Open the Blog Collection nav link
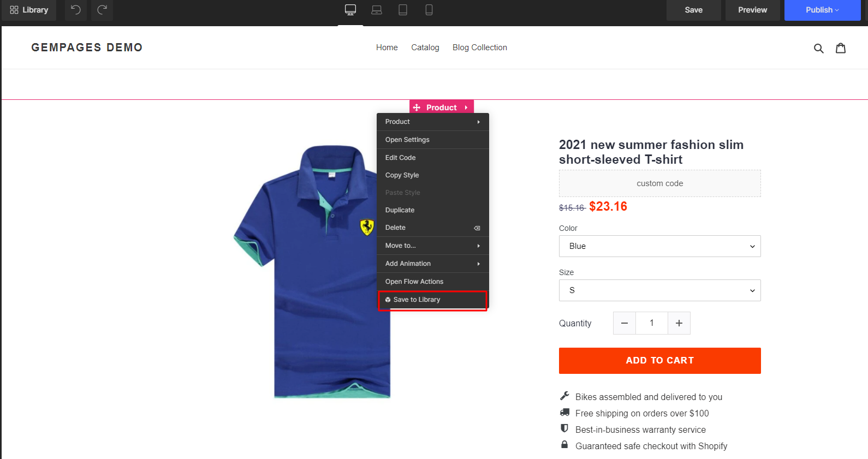868x459 pixels. (480, 47)
